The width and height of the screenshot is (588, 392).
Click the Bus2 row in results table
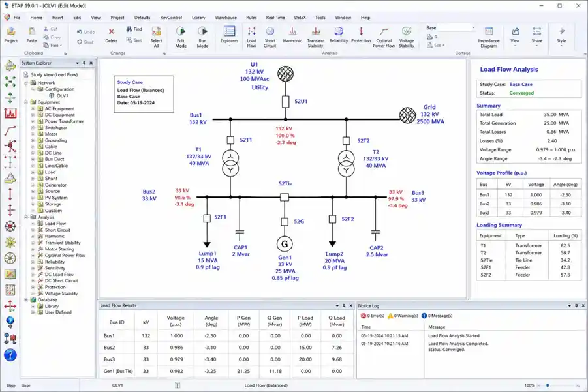226,348
